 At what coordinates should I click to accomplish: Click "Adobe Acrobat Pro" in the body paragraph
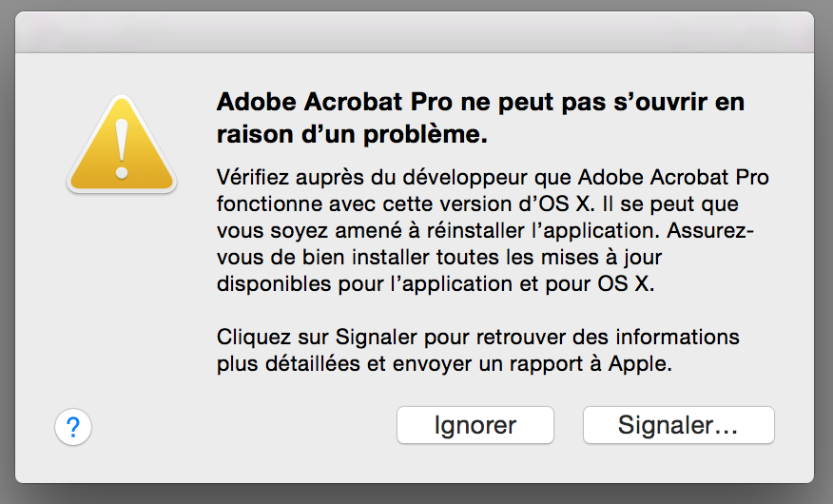click(673, 177)
